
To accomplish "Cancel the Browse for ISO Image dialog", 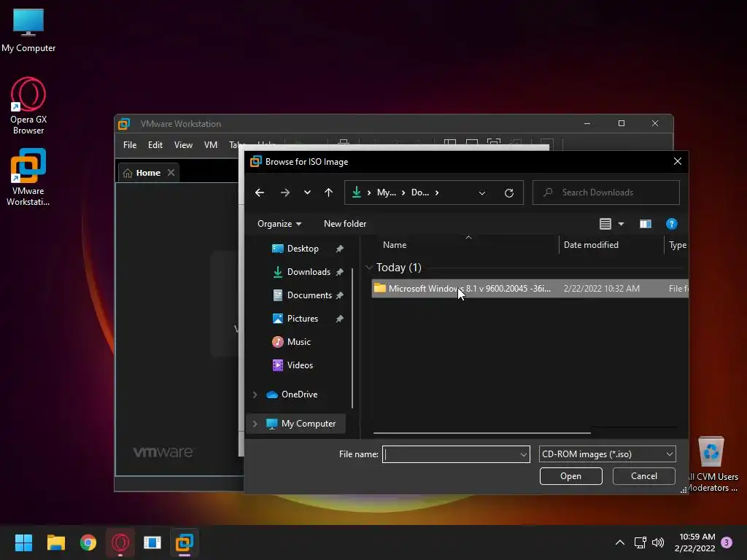I will (x=643, y=476).
